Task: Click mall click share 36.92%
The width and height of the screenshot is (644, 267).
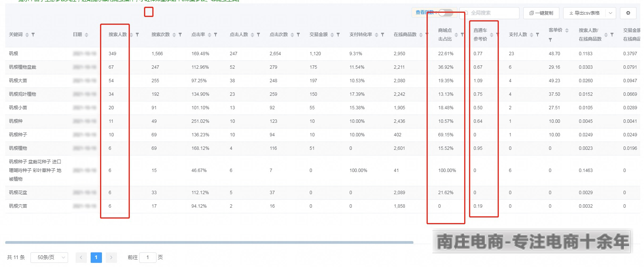Action: point(446,67)
